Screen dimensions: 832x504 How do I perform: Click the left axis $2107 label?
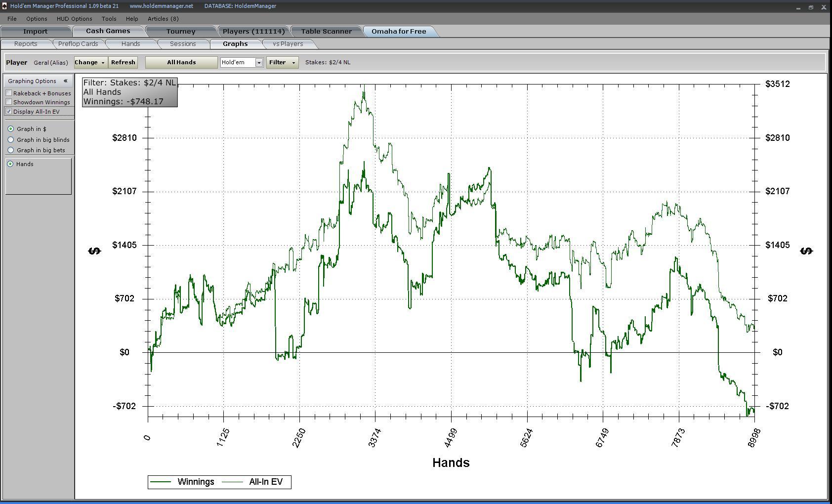pos(125,191)
